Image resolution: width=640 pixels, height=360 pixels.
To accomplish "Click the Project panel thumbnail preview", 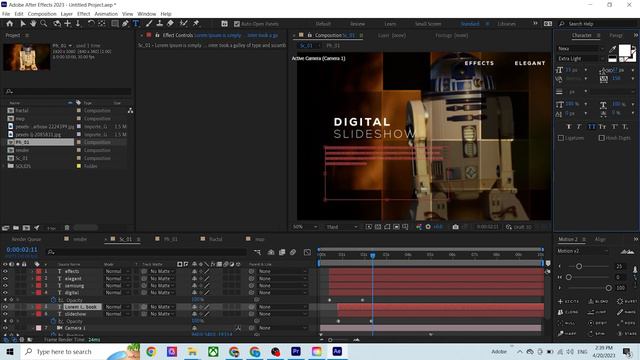I will click(27, 57).
